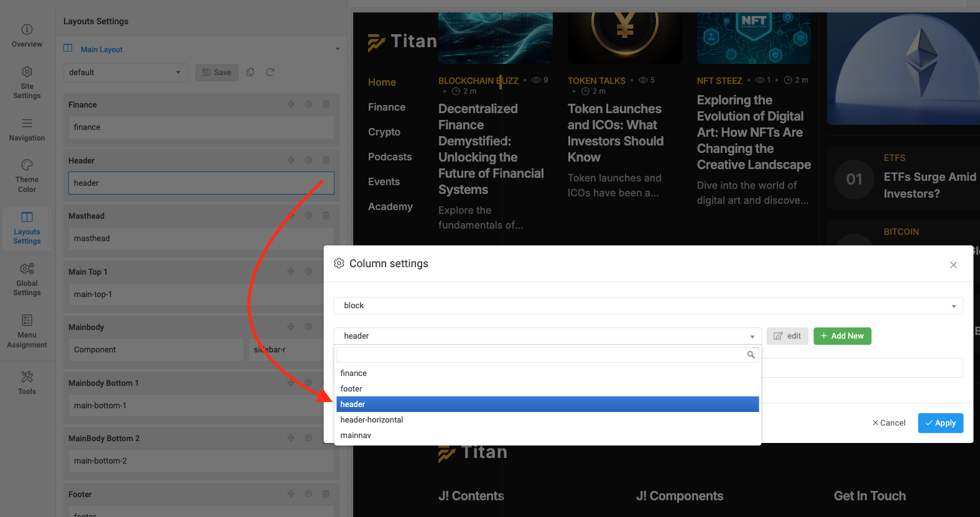Open settings gear for the Main Top 1 row
980x517 pixels.
(308, 272)
